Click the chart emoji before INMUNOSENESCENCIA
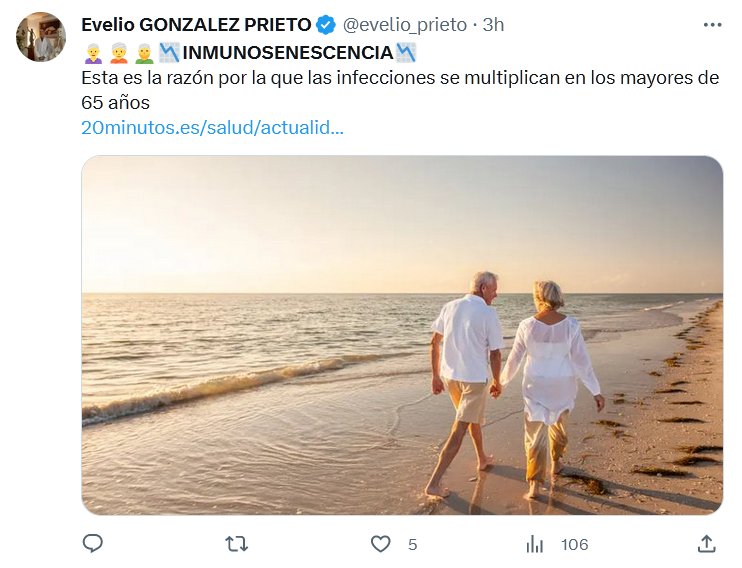Viewport: 742px width, 568px height. [169, 53]
